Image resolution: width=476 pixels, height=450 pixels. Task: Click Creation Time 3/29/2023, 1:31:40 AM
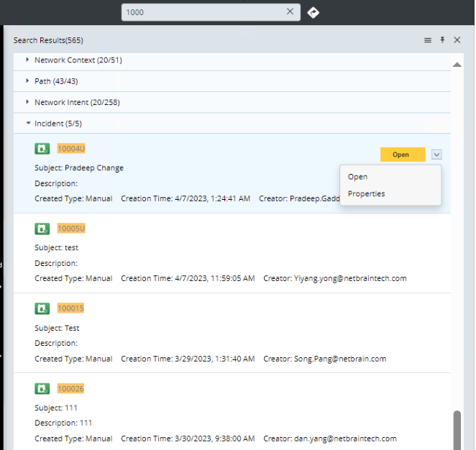pos(188,359)
